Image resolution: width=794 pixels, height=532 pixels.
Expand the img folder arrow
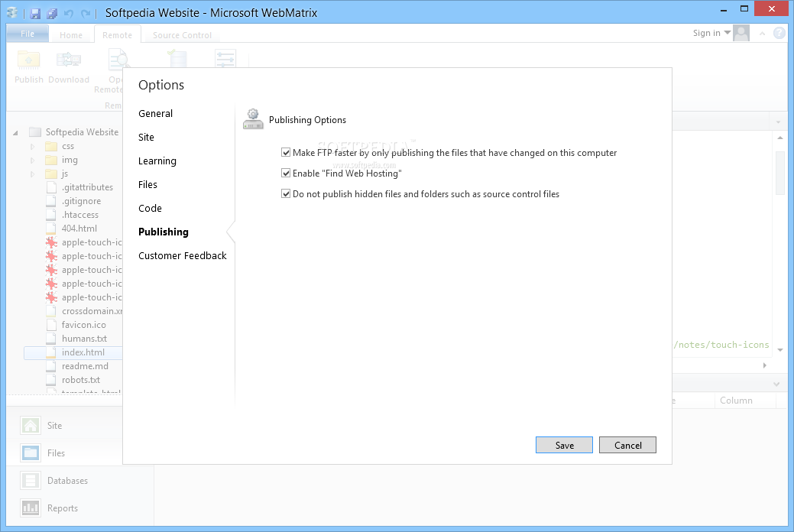32,160
